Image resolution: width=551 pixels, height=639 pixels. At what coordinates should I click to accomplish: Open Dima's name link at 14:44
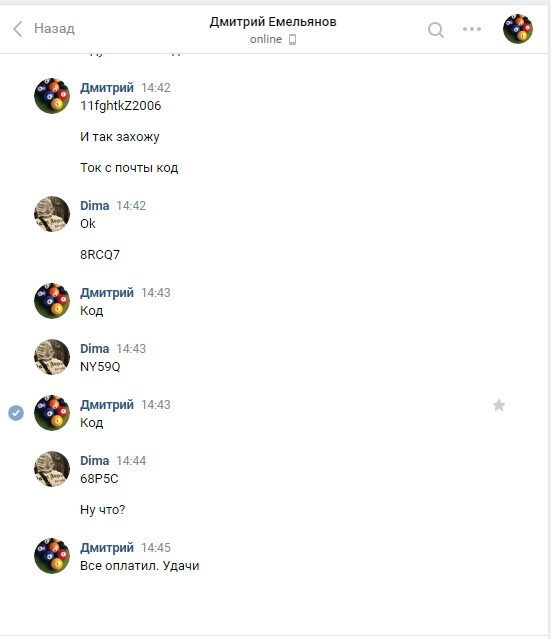point(95,461)
